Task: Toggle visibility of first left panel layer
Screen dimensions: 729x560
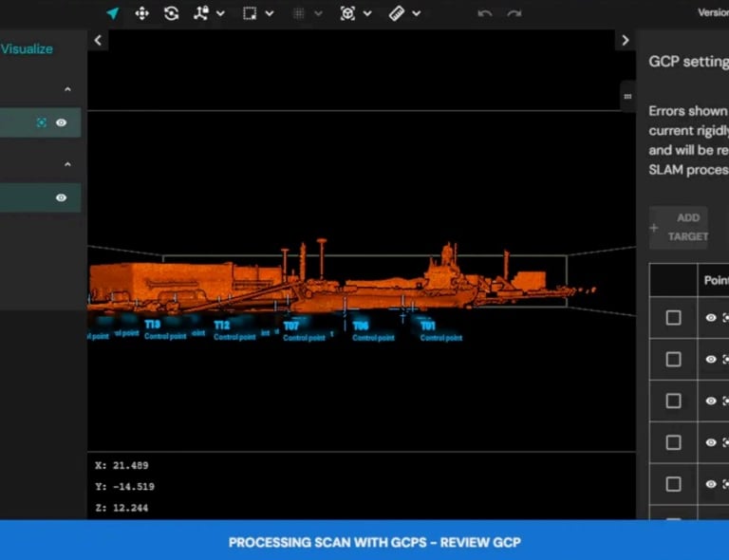Action: point(61,122)
